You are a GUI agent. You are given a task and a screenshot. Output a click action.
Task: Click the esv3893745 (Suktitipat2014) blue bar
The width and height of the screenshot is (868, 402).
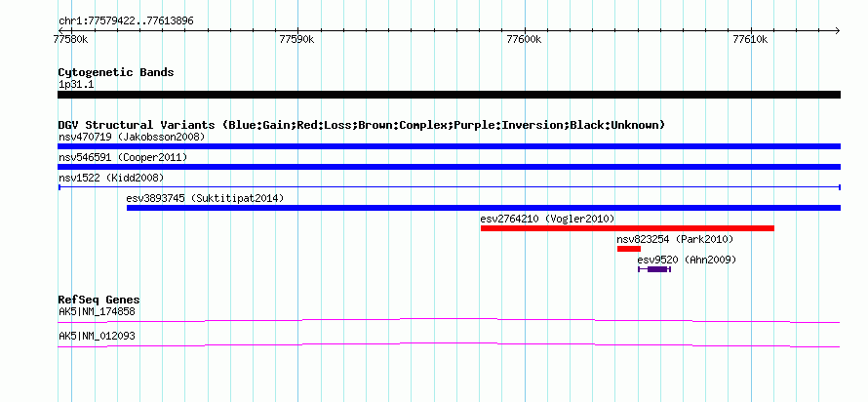coord(484,208)
